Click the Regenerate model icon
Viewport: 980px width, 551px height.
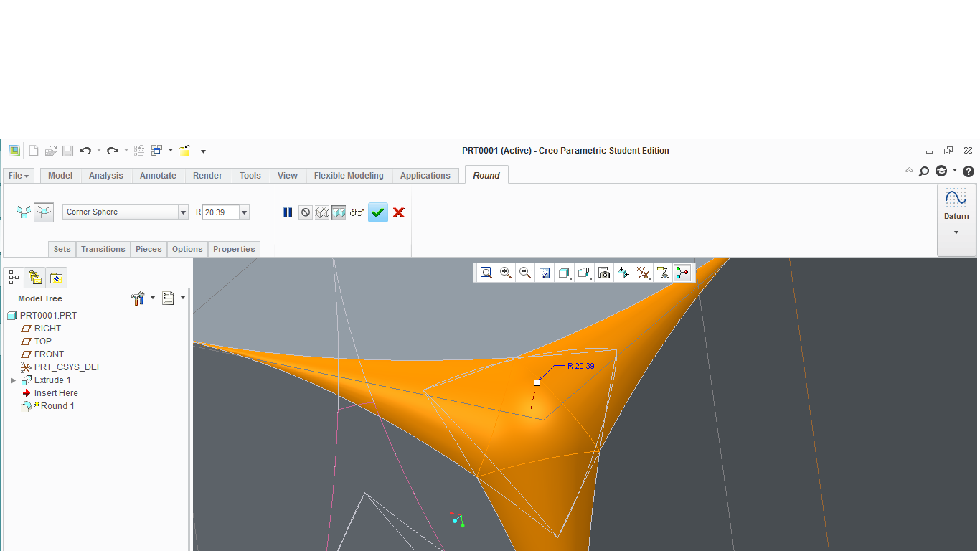click(x=140, y=151)
